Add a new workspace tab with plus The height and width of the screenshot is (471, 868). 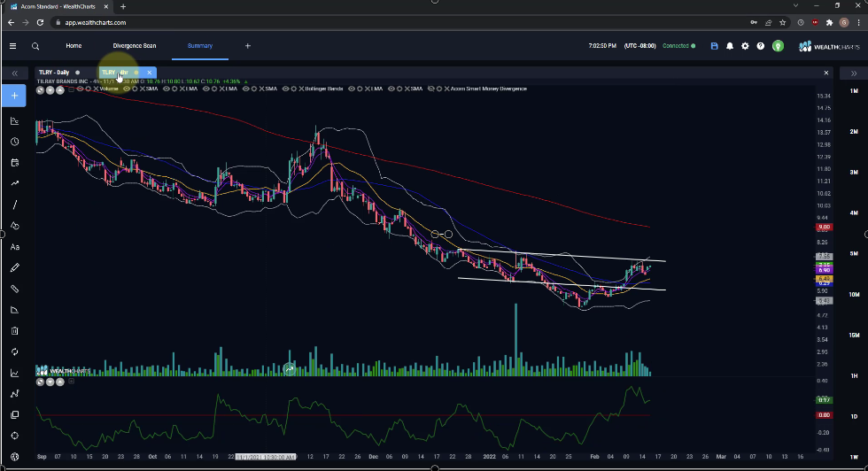pyautogui.click(x=248, y=46)
